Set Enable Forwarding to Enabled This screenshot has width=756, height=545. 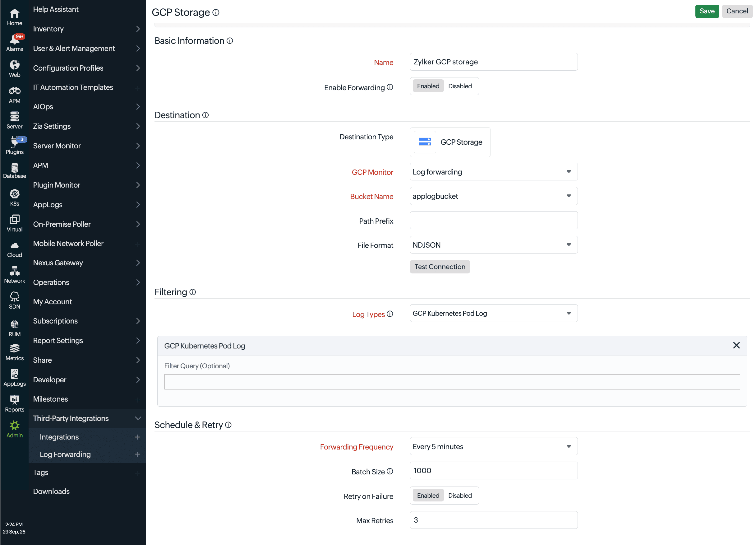(428, 86)
